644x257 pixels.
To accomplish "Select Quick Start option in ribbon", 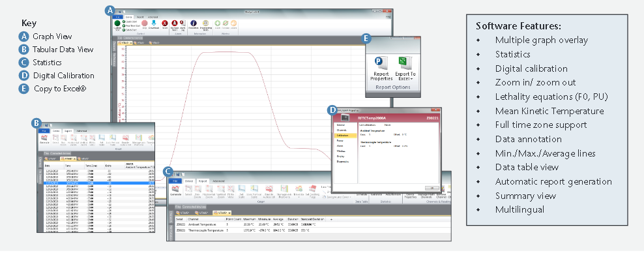I will [129, 22].
